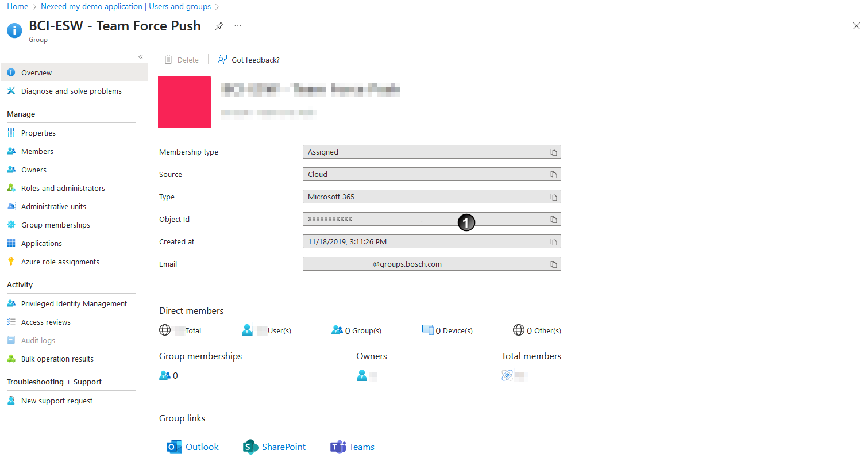The height and width of the screenshot is (473, 868).
Task: Open the group's Teams link
Action: [x=352, y=447]
